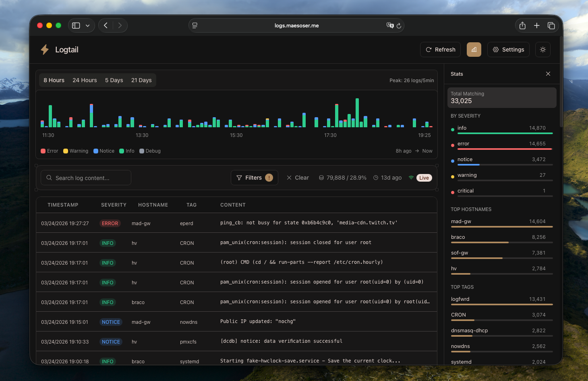Go back using the browser back arrow

[x=106, y=25]
